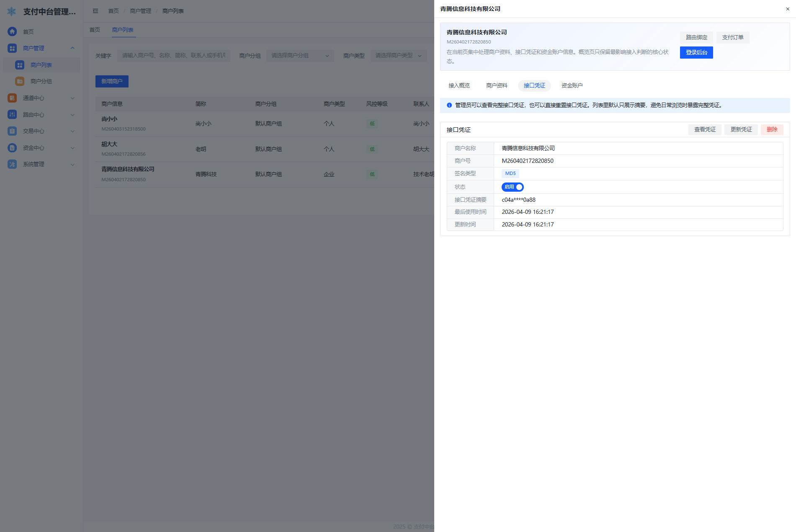The height and width of the screenshot is (532, 796).
Task: Disable the 启用 status switch
Action: pyautogui.click(x=513, y=187)
